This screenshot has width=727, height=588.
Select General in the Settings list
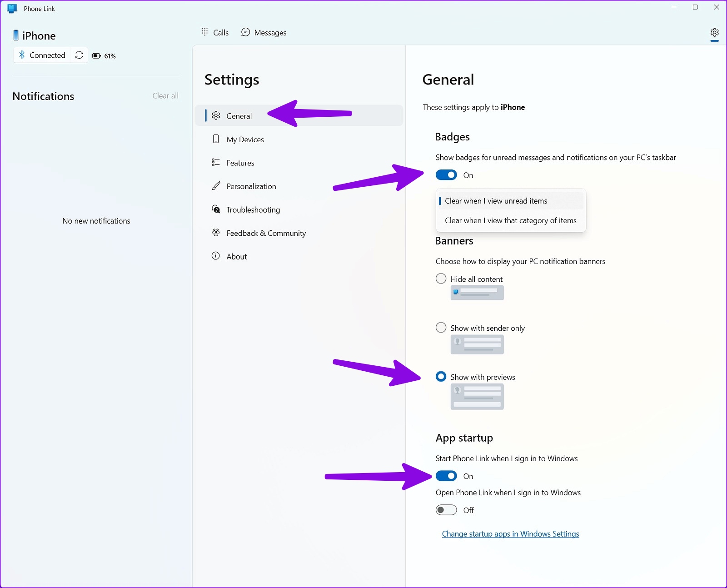pyautogui.click(x=299, y=115)
